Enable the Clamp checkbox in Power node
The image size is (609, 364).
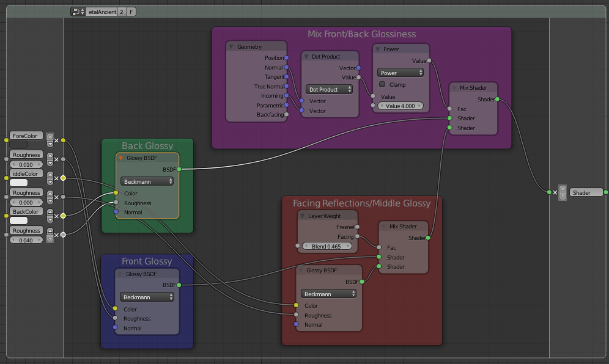pos(382,84)
